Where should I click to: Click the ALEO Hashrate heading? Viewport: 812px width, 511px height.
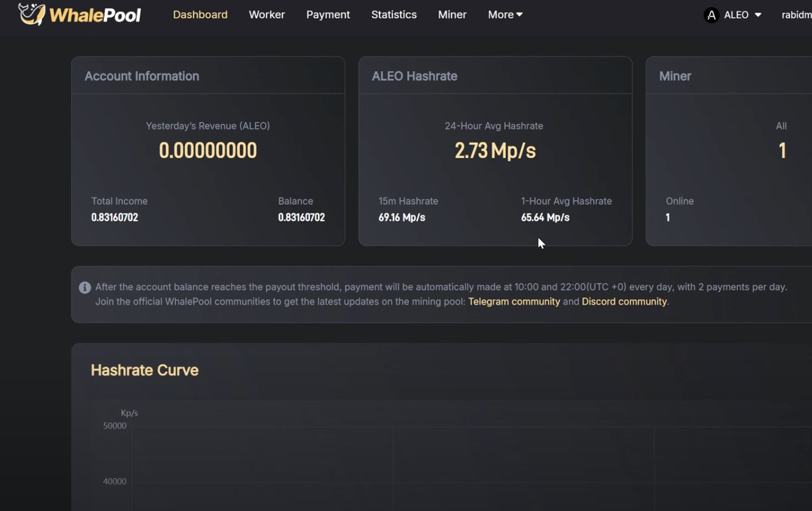[x=415, y=76]
